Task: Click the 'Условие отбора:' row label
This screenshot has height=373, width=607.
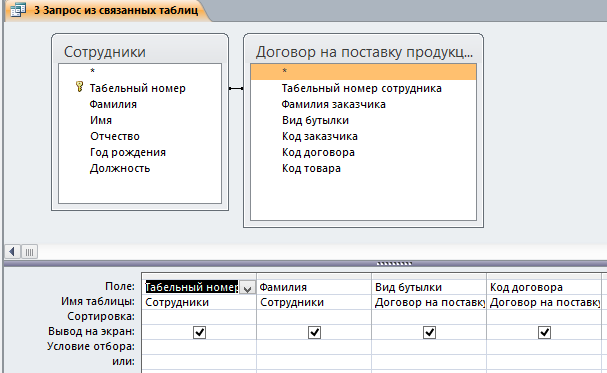Action: (x=91, y=346)
